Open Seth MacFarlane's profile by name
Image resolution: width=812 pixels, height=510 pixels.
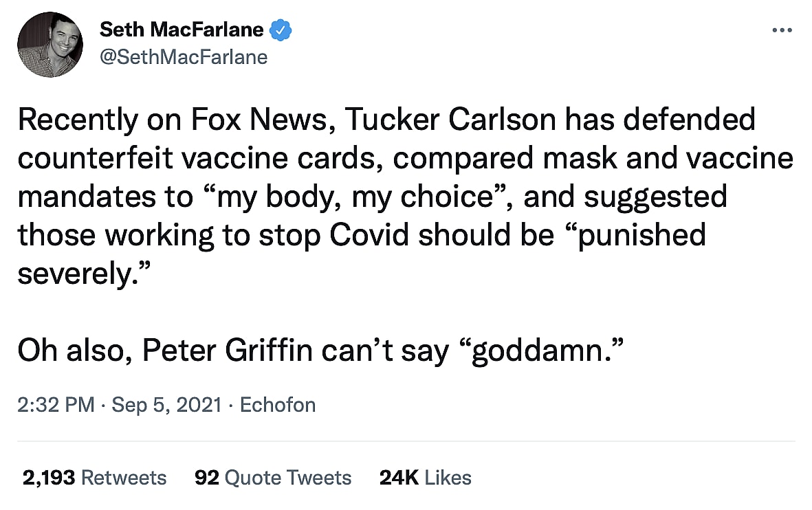(182, 30)
